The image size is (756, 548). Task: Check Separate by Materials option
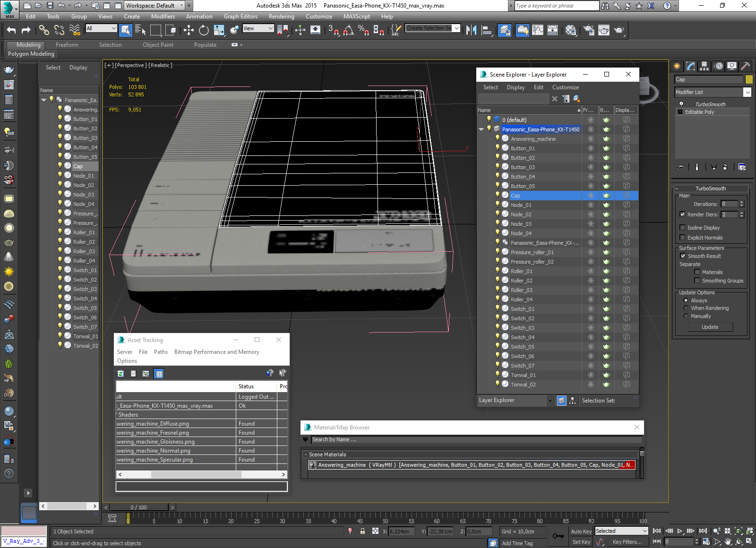pos(697,272)
